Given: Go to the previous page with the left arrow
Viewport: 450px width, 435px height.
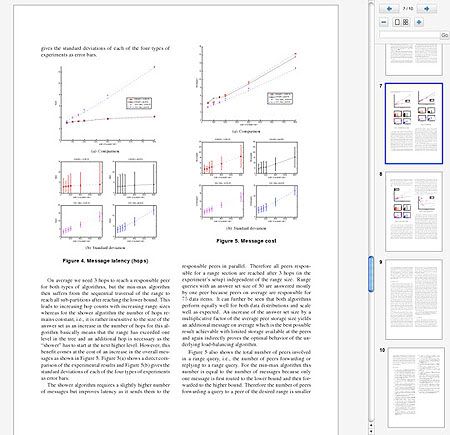Looking at the screenshot, I should [389, 9].
